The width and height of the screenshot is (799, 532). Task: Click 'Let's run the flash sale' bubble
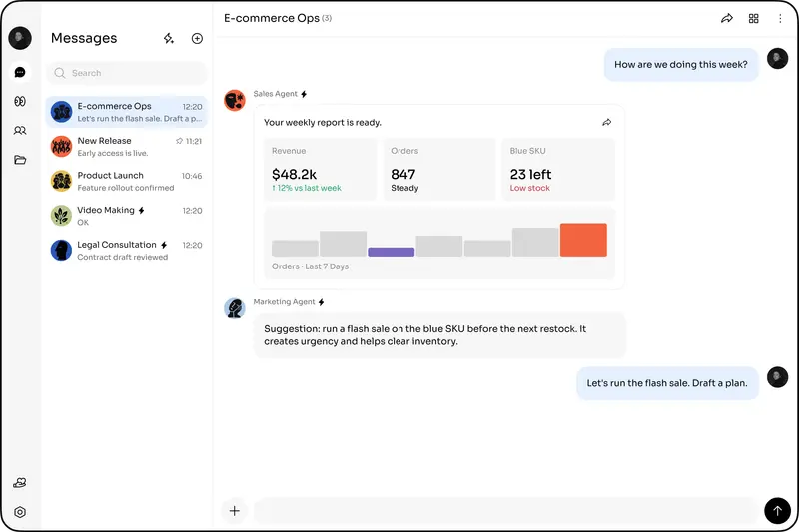coord(667,383)
